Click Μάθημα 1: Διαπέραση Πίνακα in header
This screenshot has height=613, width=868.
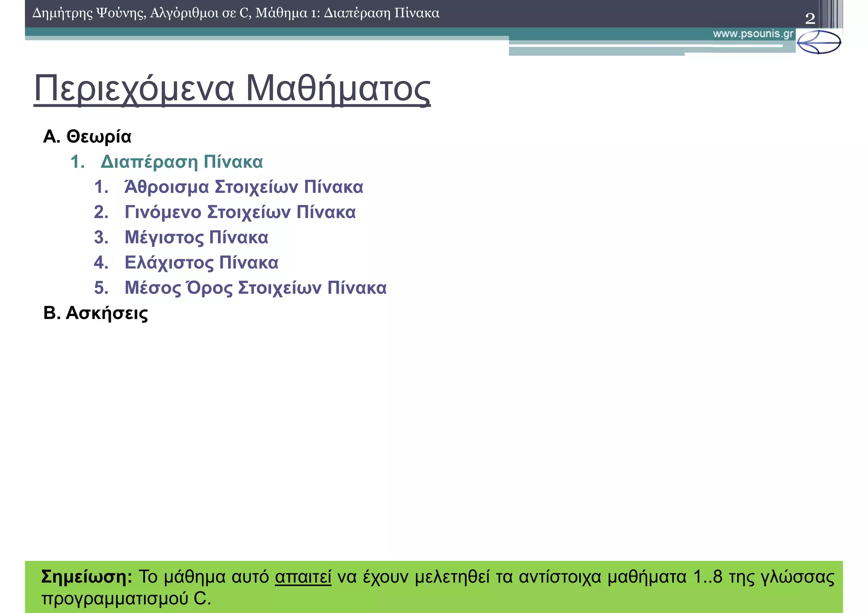[x=348, y=13]
